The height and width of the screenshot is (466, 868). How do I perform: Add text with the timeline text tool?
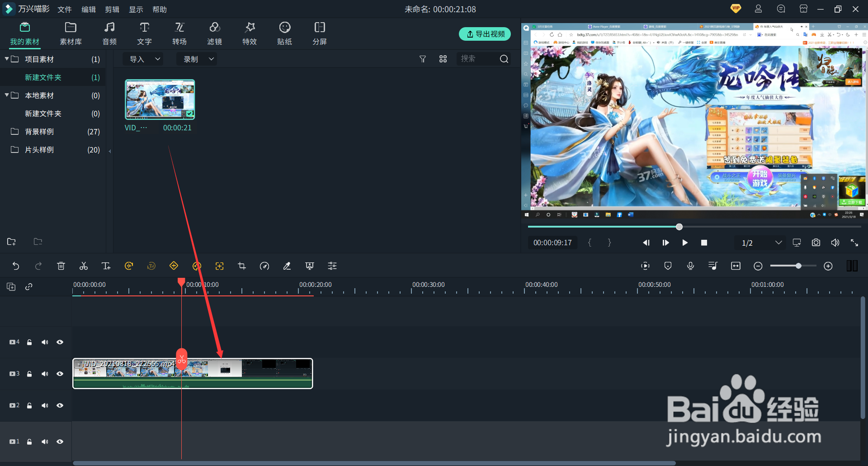[106, 266]
